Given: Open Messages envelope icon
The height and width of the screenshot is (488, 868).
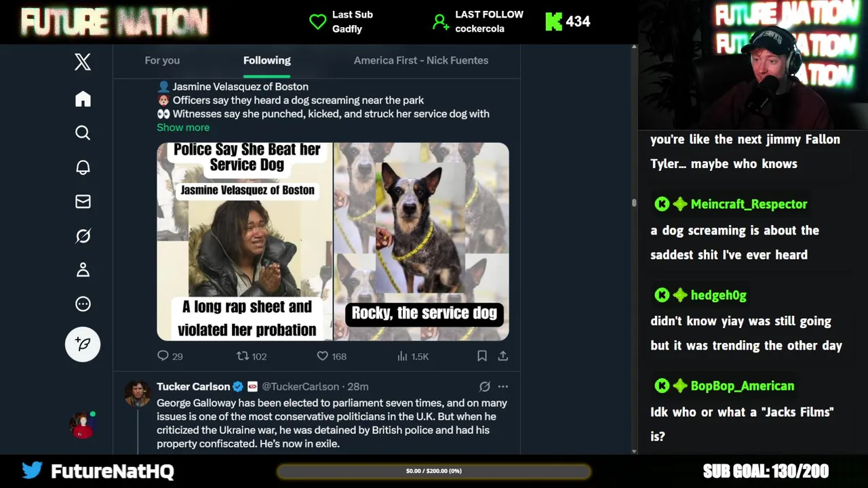Looking at the screenshot, I should coord(83,201).
